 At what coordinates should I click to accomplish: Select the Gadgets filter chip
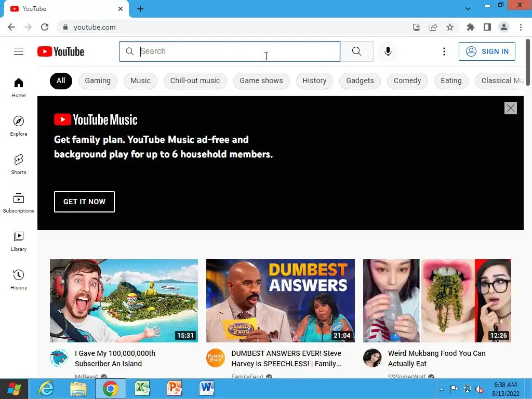tap(360, 81)
